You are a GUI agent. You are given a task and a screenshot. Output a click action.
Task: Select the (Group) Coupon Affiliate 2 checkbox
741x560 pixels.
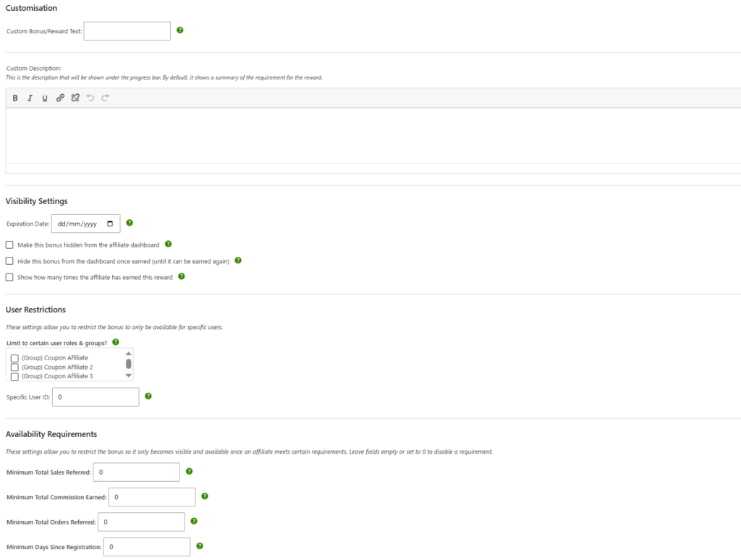(x=14, y=368)
